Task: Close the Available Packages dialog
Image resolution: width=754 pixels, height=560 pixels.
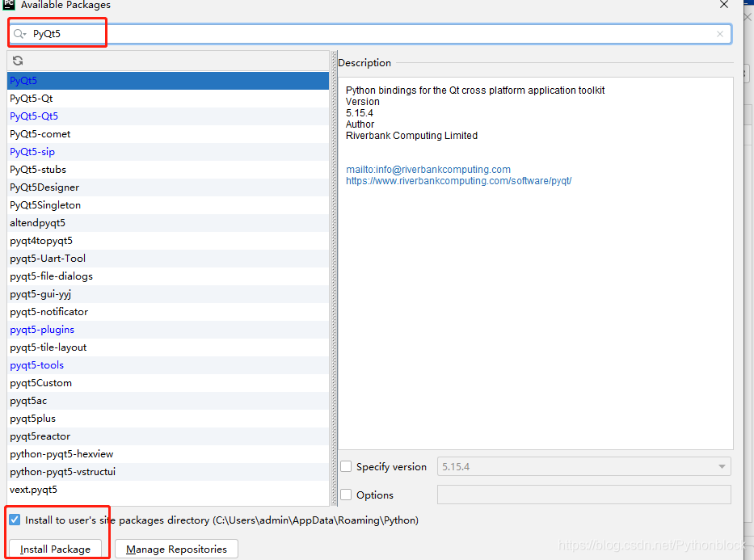Action: pyautogui.click(x=724, y=5)
